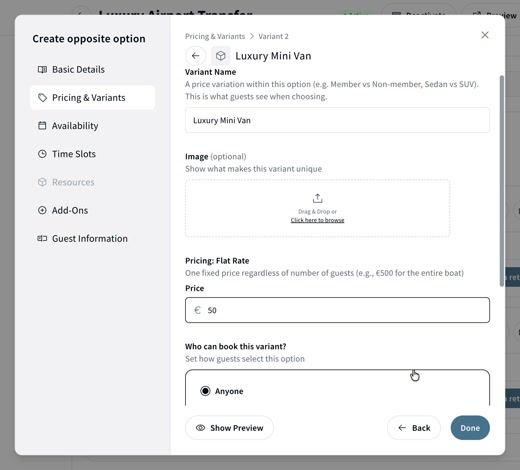This screenshot has width=520, height=470.
Task: Click the 'Create opposite option' title
Action: click(x=89, y=39)
